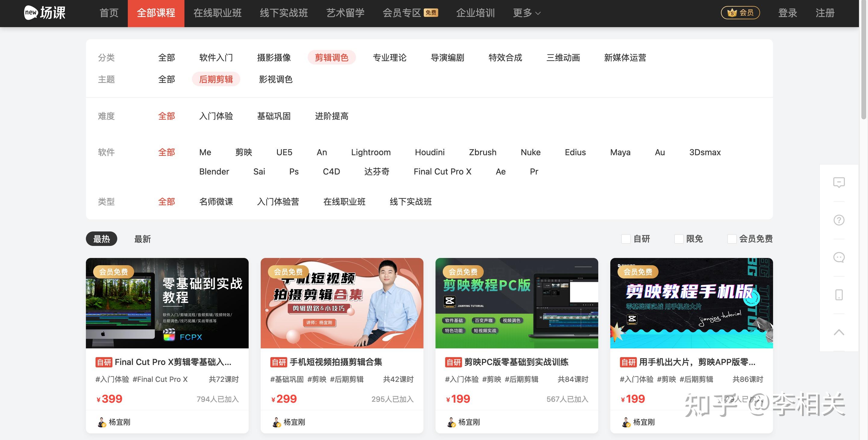Choose Final Cut Pro X software filter
This screenshot has height=440, width=868.
pos(442,171)
